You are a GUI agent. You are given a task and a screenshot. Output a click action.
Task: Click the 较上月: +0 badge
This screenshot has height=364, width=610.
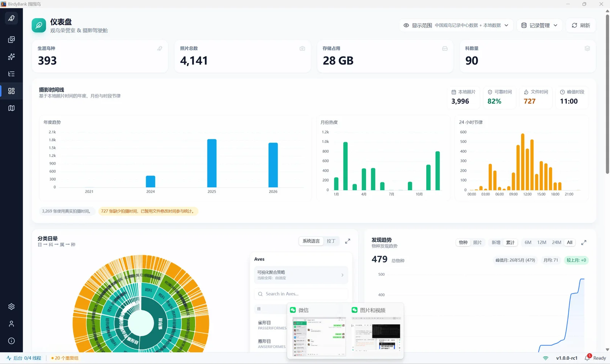coord(576,260)
